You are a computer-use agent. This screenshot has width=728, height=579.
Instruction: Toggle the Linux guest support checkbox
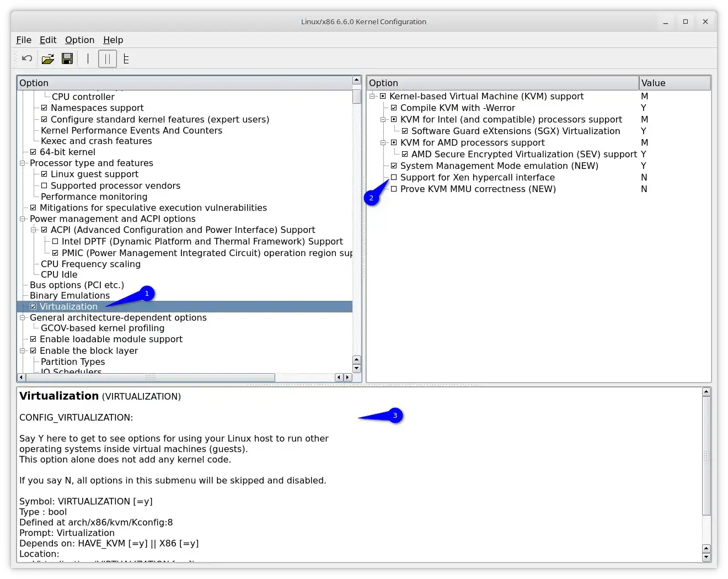44,174
